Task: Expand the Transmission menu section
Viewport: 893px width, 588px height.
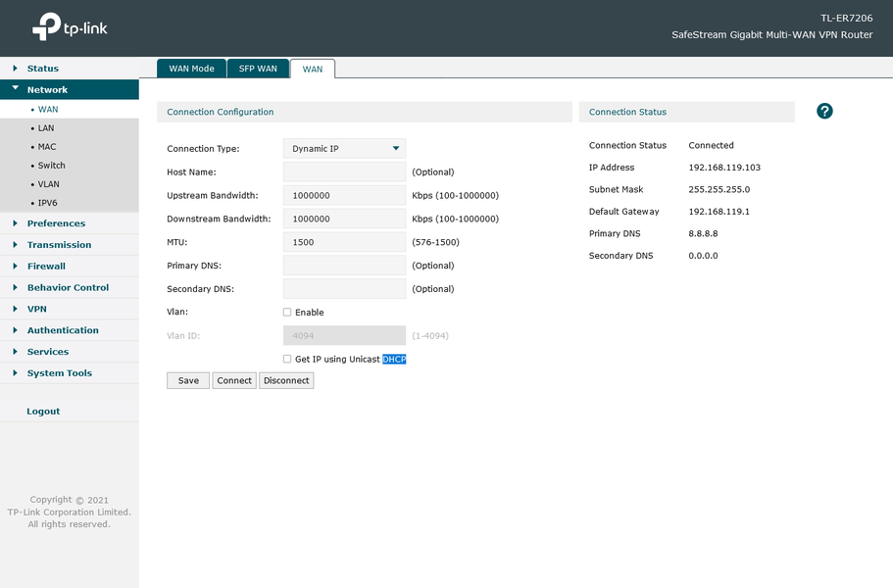Action: pos(70,245)
